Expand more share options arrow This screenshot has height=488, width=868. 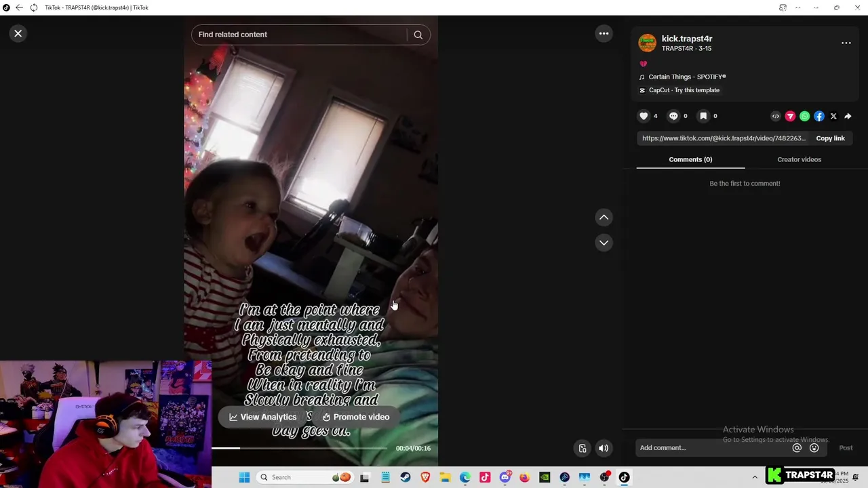click(x=848, y=116)
